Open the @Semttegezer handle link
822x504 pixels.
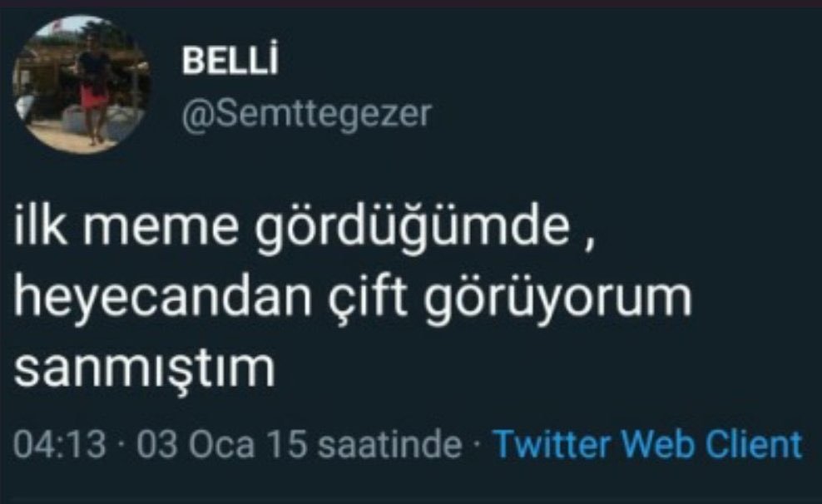307,114
